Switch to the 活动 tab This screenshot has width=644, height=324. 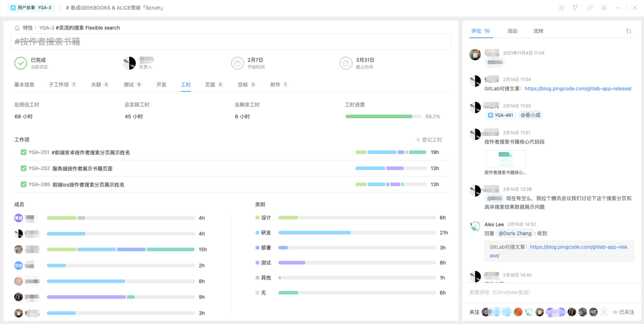point(512,31)
